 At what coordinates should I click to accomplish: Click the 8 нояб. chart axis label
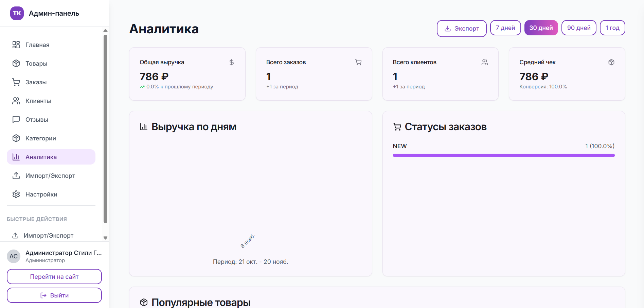248,241
